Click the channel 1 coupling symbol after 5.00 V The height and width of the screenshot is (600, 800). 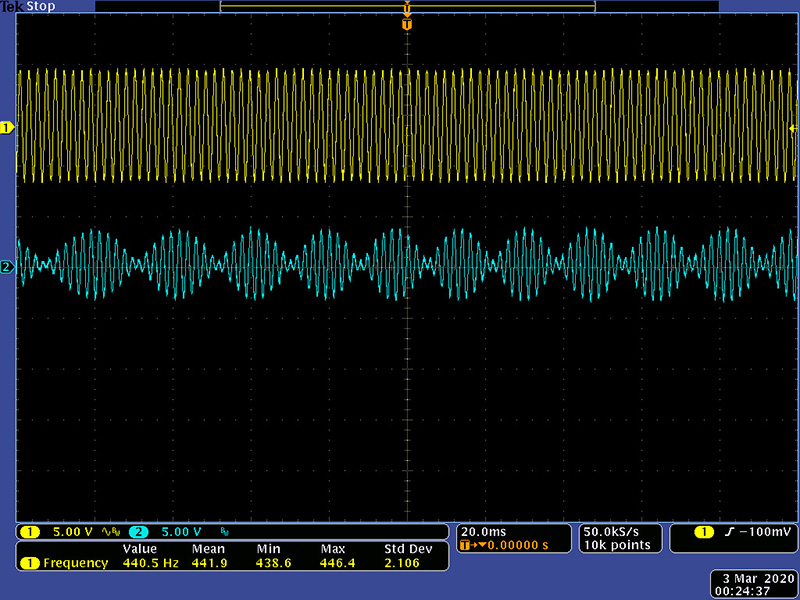point(111,531)
